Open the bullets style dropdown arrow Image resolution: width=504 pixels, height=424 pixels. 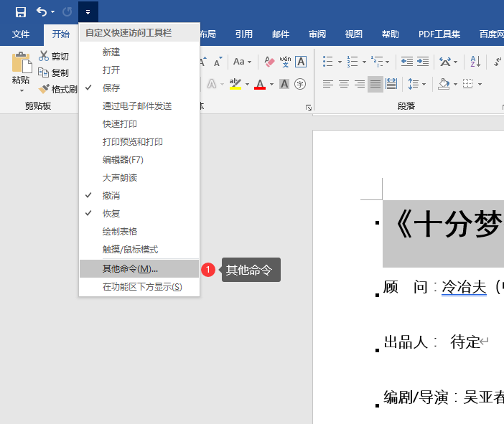tap(340, 62)
